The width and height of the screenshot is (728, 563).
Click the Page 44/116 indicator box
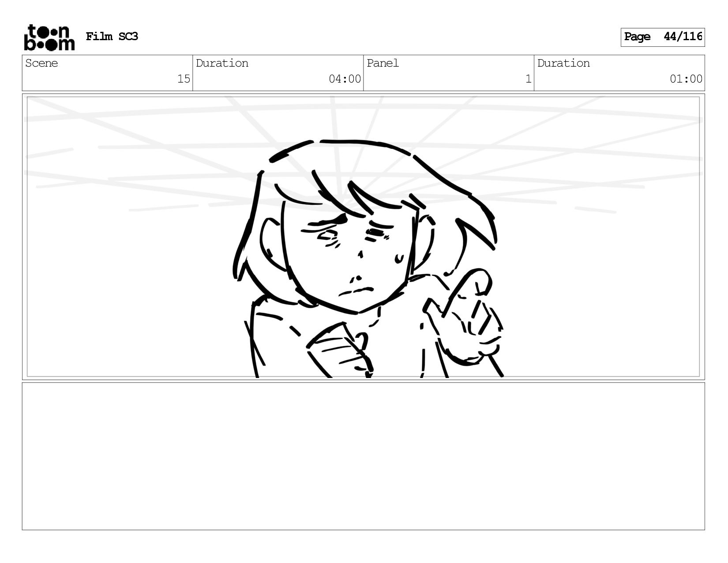(x=662, y=37)
